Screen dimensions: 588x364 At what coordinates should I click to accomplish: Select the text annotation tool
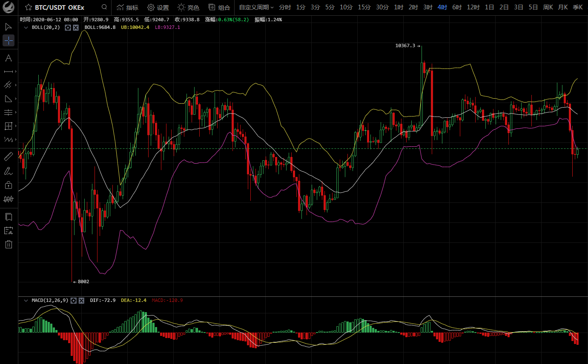point(9,58)
